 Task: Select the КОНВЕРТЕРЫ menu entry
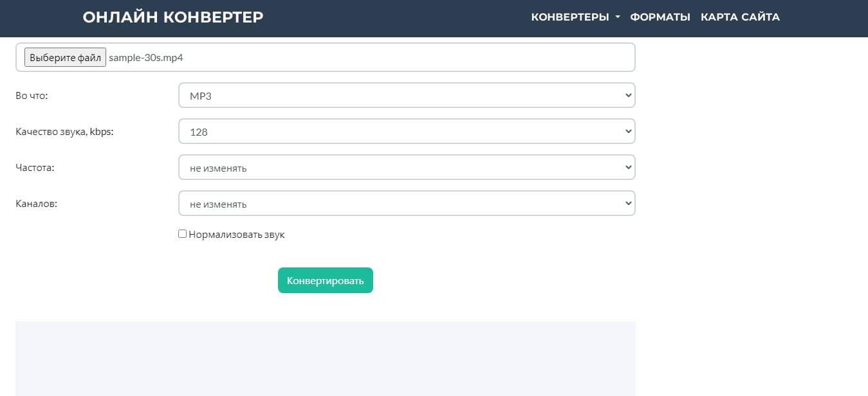571,17
